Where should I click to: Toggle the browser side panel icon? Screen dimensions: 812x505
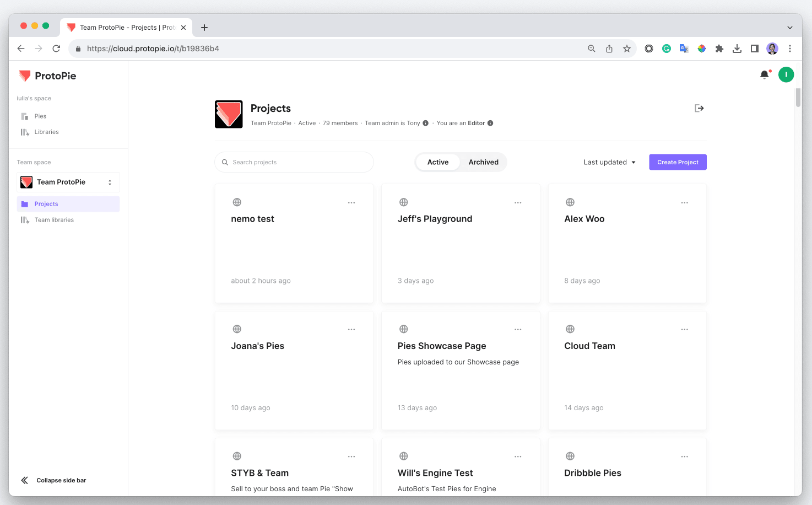[755, 49]
